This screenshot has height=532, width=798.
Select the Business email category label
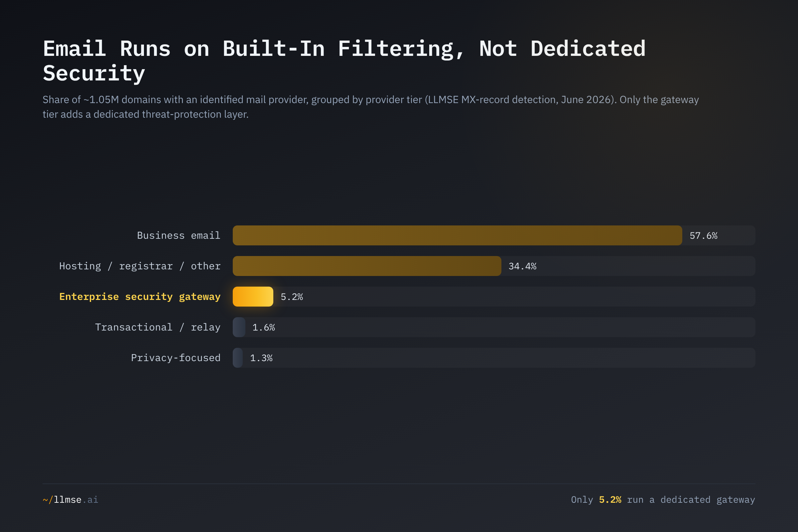point(179,235)
